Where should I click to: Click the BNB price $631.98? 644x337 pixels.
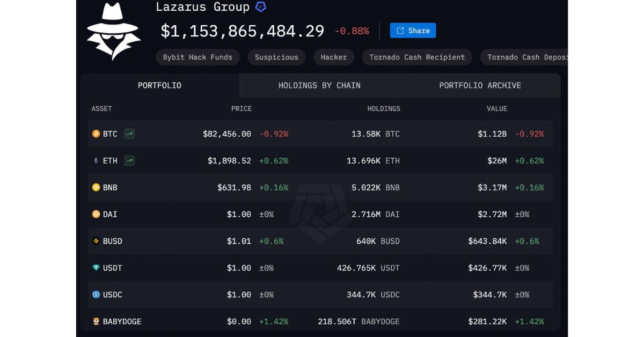[234, 187]
